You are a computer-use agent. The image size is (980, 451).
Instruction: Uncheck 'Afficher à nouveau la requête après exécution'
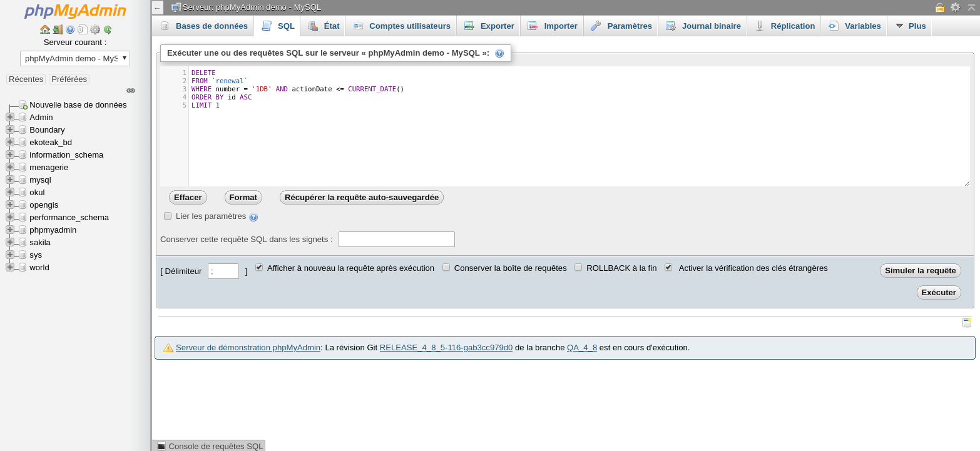(259, 267)
